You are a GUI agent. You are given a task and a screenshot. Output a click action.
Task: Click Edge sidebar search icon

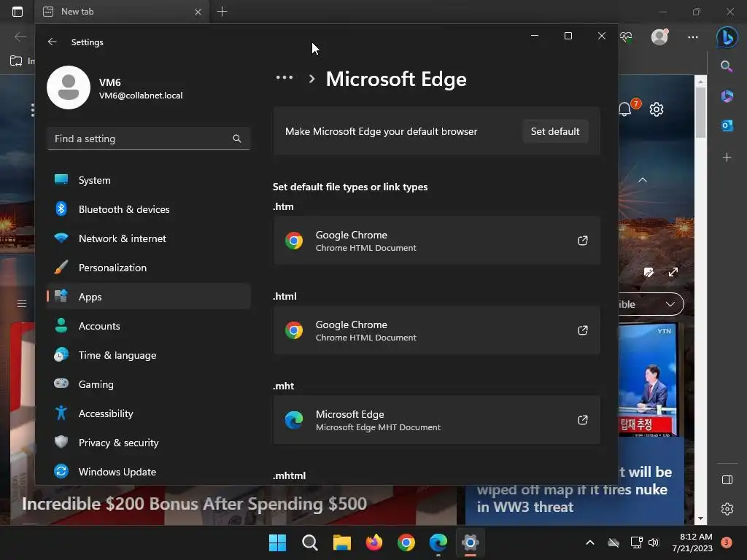727,66
